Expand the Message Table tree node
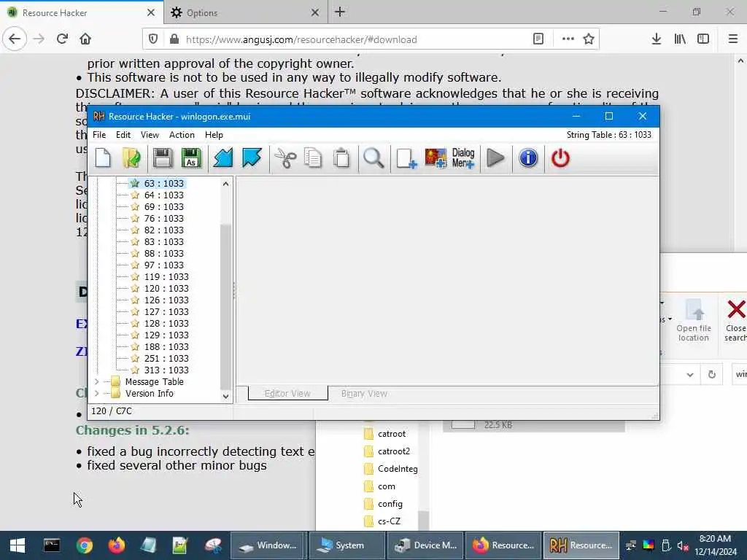747x560 pixels. pyautogui.click(x=97, y=382)
